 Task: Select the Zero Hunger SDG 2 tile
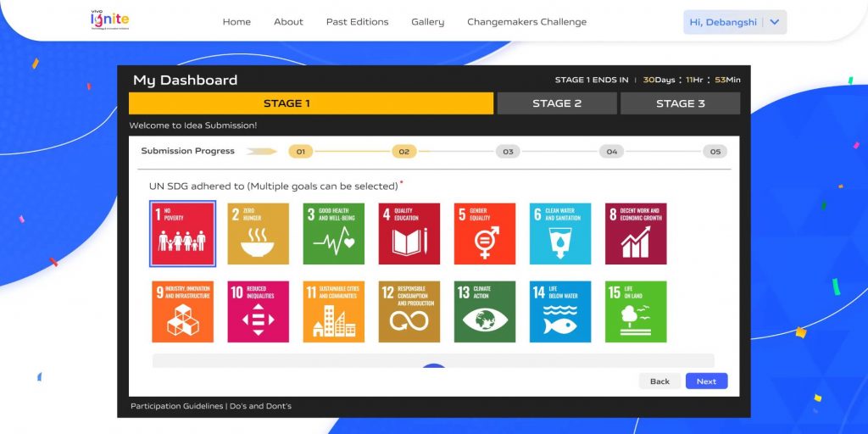coord(258,234)
